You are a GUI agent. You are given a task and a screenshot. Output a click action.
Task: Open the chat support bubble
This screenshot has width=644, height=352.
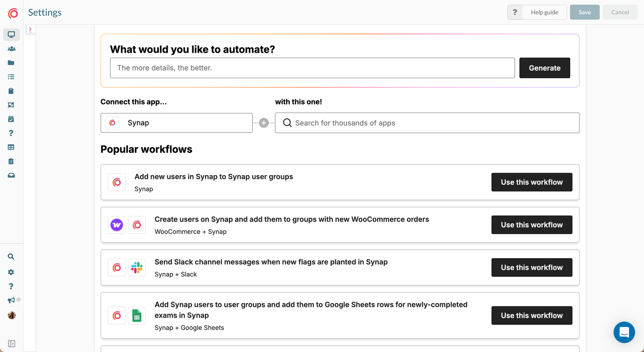coord(624,332)
